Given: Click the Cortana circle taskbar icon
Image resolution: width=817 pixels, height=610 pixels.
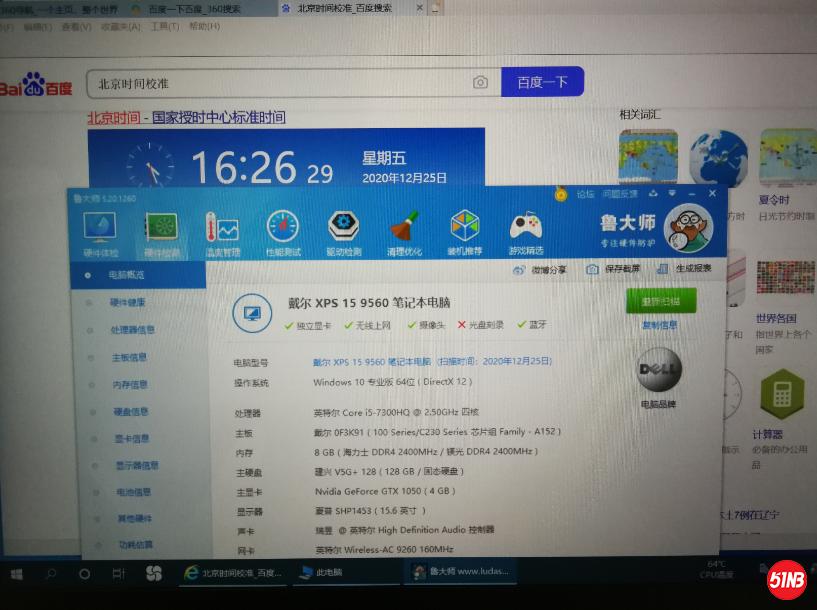Looking at the screenshot, I should pos(84,574).
